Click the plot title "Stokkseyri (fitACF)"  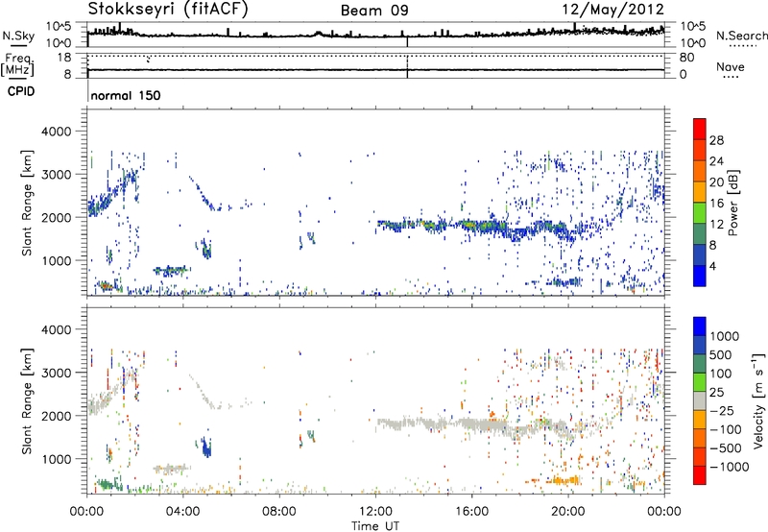click(168, 9)
